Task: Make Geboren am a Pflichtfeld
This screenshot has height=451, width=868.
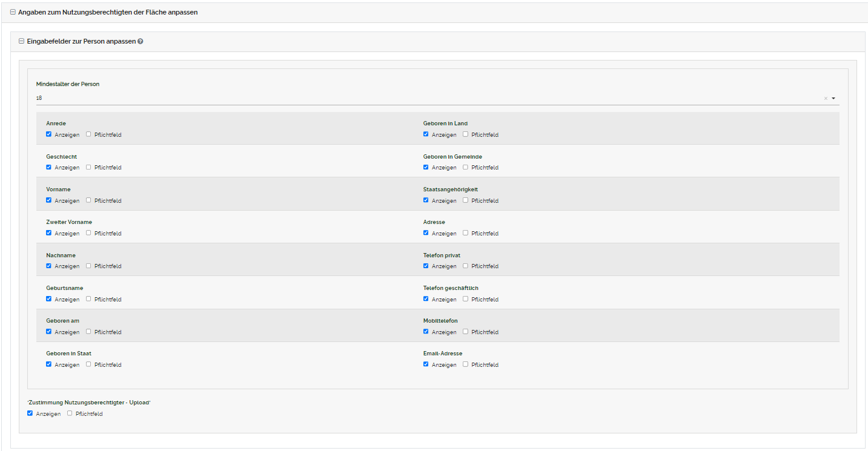Action: pos(88,332)
